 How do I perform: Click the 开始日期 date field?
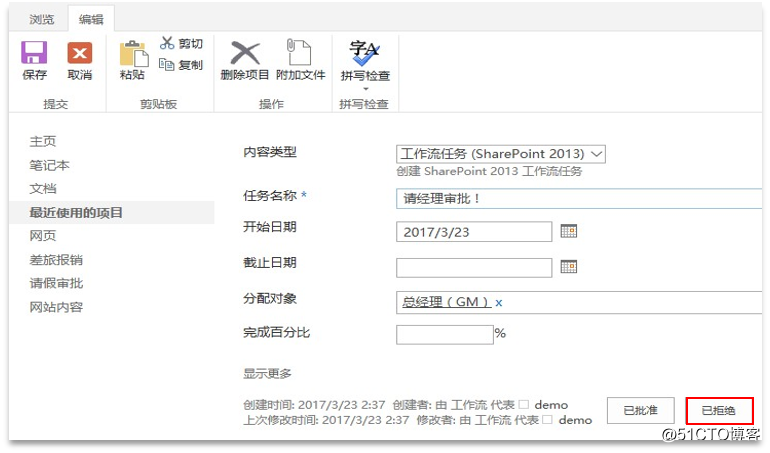point(474,231)
